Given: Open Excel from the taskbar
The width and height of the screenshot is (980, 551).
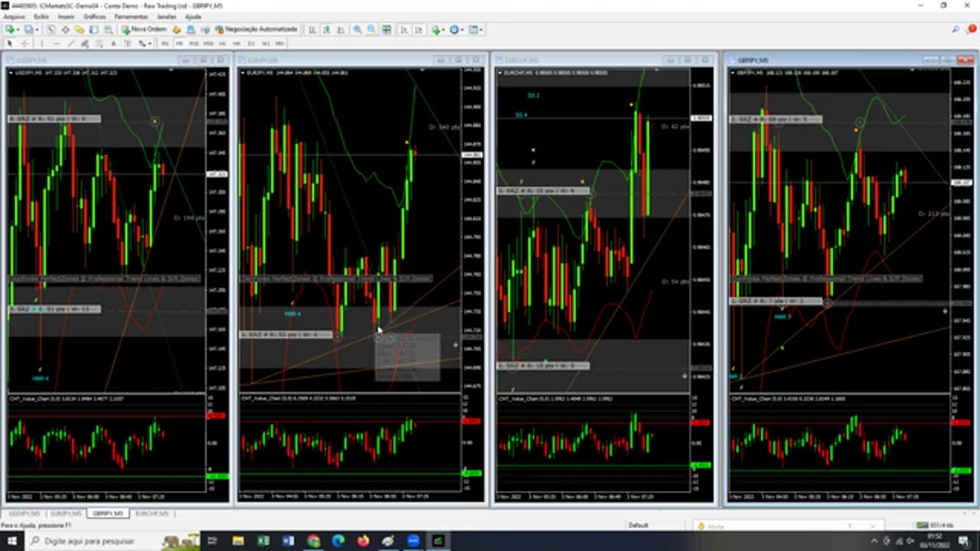Looking at the screenshot, I should [x=263, y=541].
